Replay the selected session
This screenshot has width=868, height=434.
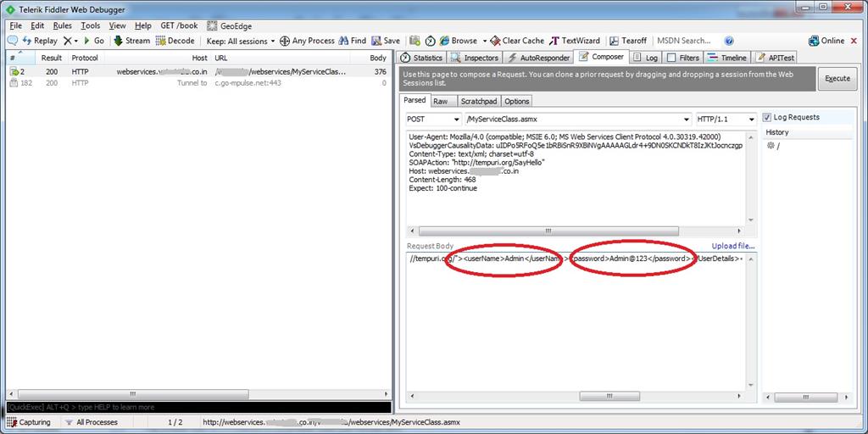[x=40, y=41]
